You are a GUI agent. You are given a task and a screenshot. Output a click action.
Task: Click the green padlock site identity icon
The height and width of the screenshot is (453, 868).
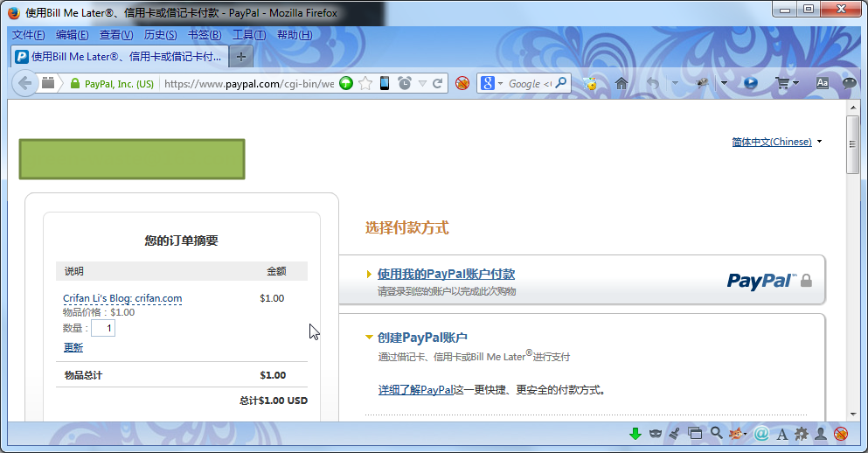[x=74, y=84]
